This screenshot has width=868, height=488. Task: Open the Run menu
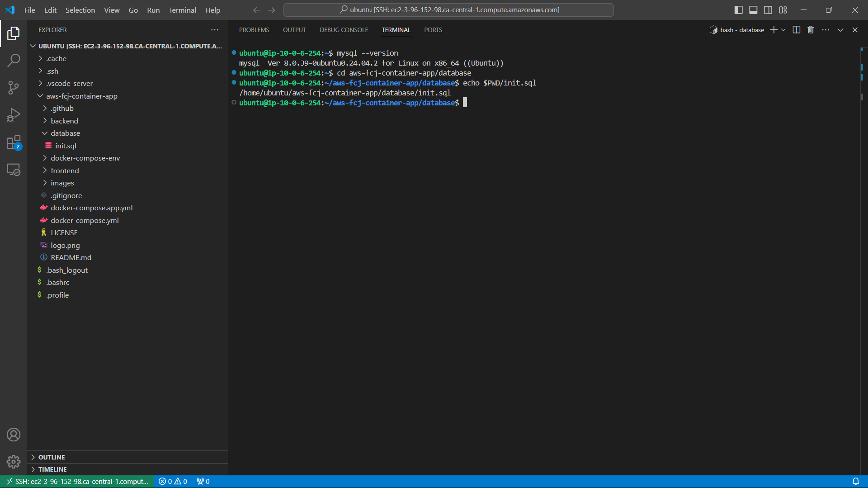pos(153,10)
